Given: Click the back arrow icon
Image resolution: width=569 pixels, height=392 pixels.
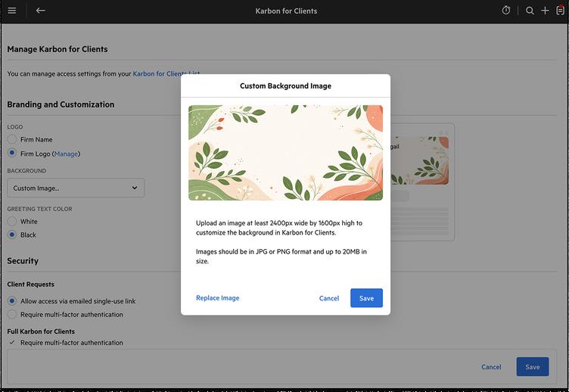Looking at the screenshot, I should click(x=41, y=11).
